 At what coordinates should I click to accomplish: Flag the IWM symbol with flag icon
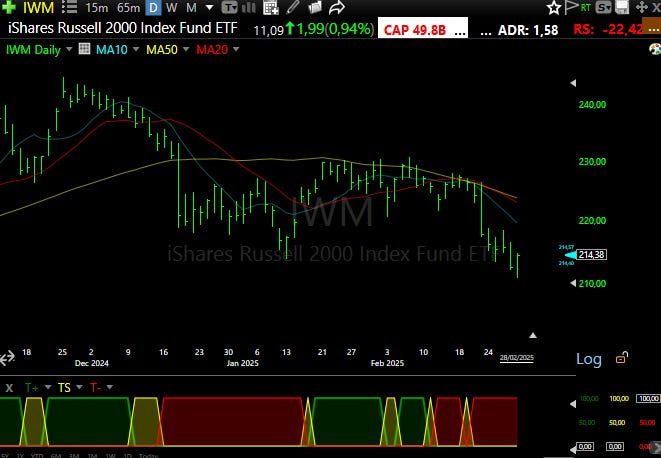(x=571, y=7)
